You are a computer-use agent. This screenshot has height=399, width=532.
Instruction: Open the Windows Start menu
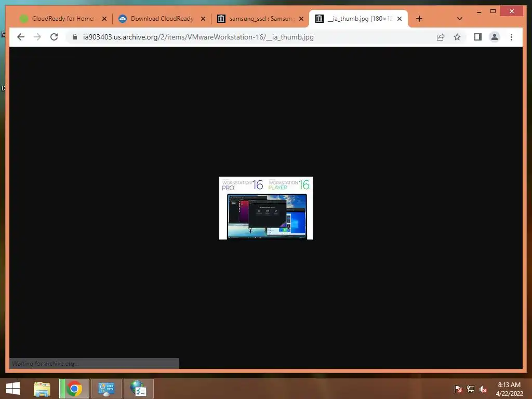tap(13, 389)
